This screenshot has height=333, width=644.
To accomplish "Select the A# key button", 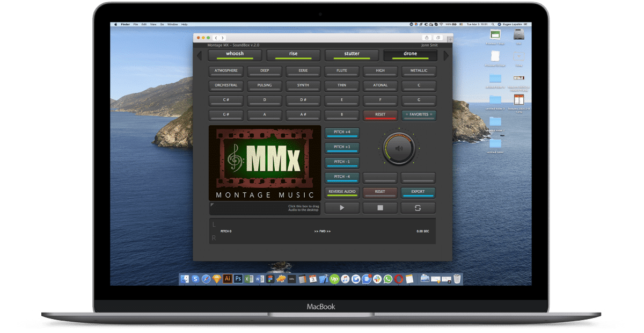I will click(x=303, y=115).
